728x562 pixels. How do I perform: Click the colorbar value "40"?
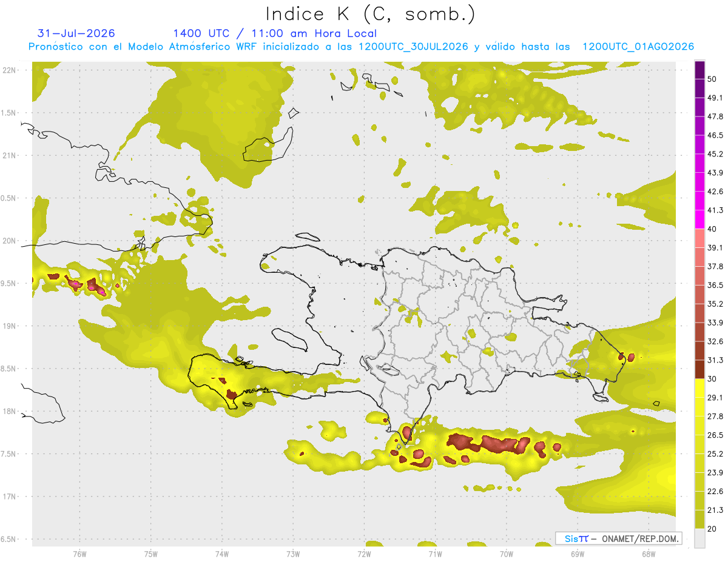(713, 229)
